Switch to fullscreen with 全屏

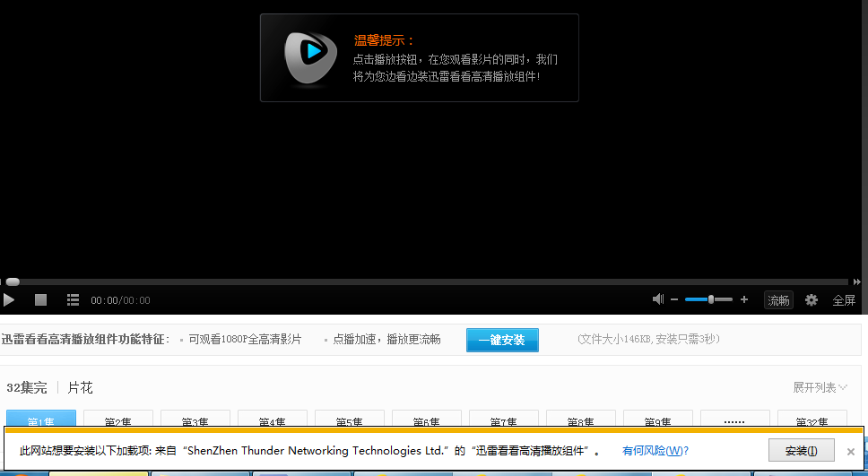(844, 300)
